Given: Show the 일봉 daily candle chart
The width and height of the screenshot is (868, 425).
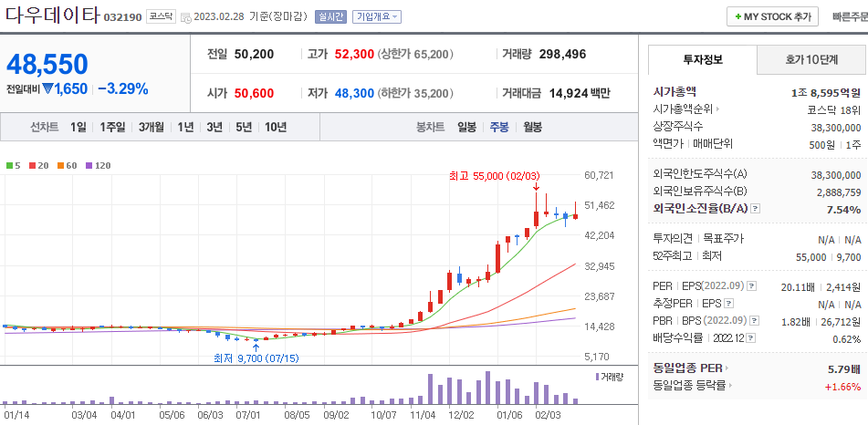Looking at the screenshot, I should pos(466,127).
